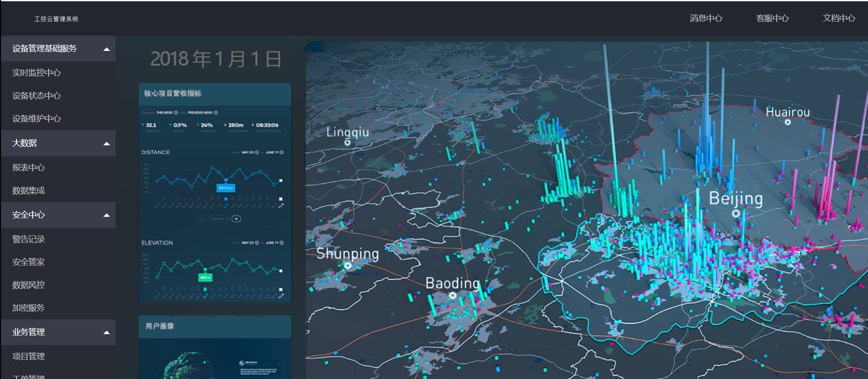868x379 pixels.
Task: Click the ELEVATION chart title
Action: pos(157,242)
